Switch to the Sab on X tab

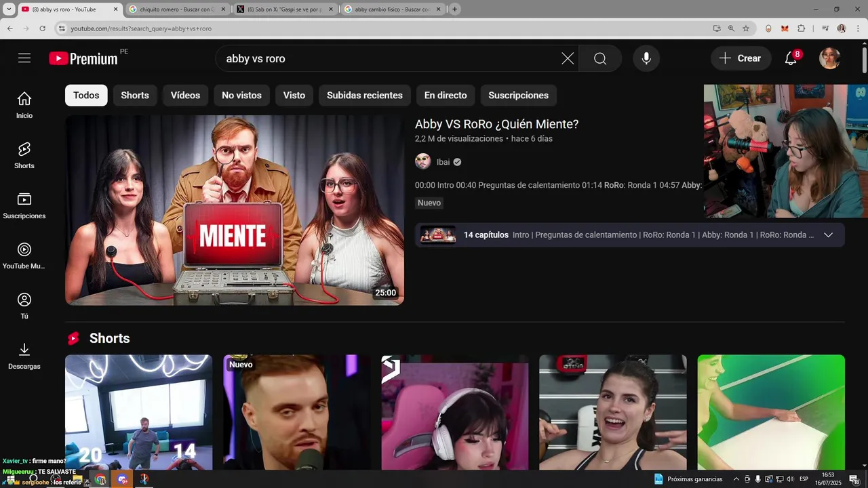point(285,9)
